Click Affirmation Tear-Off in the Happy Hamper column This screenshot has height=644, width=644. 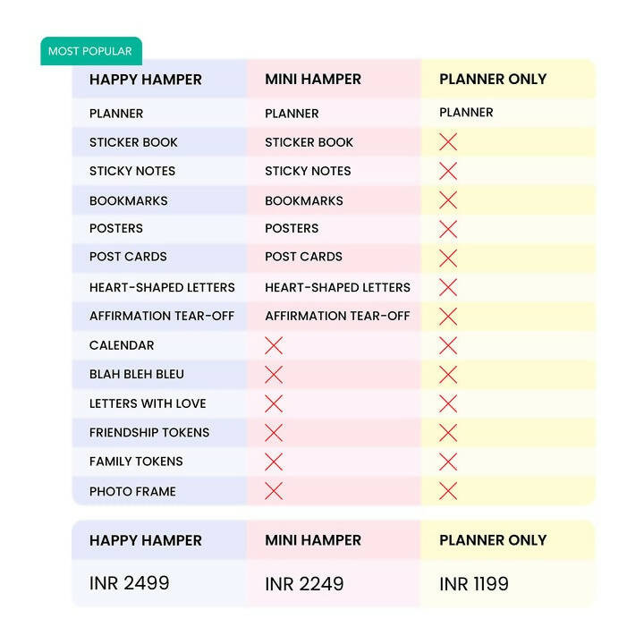click(x=162, y=316)
